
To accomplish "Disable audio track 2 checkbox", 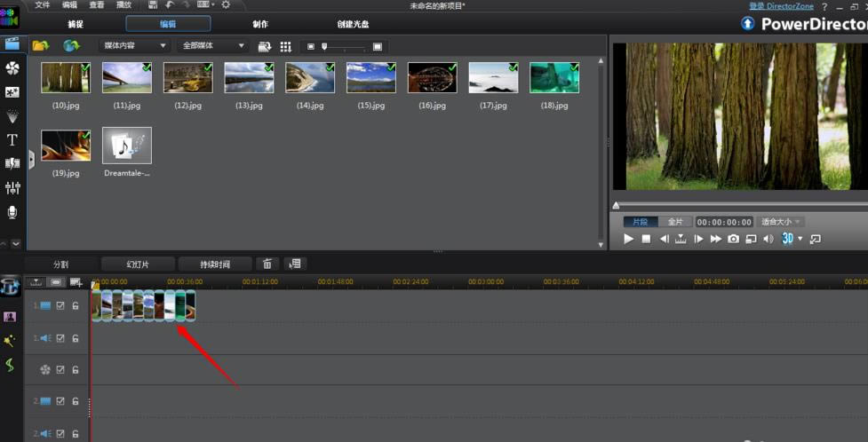I will tap(61, 433).
